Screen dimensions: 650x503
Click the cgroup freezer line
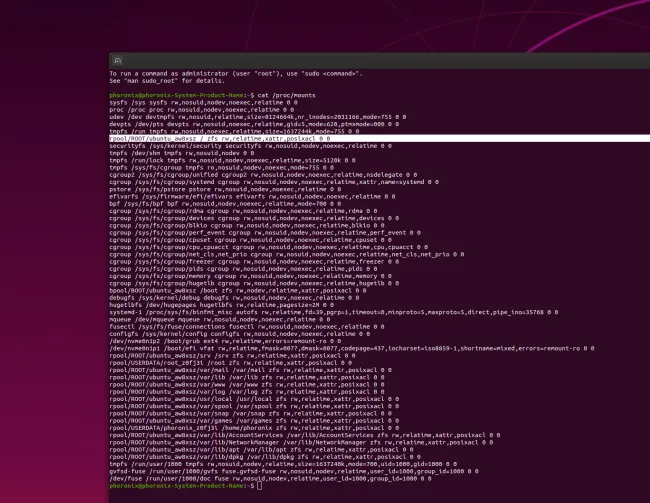point(254,262)
